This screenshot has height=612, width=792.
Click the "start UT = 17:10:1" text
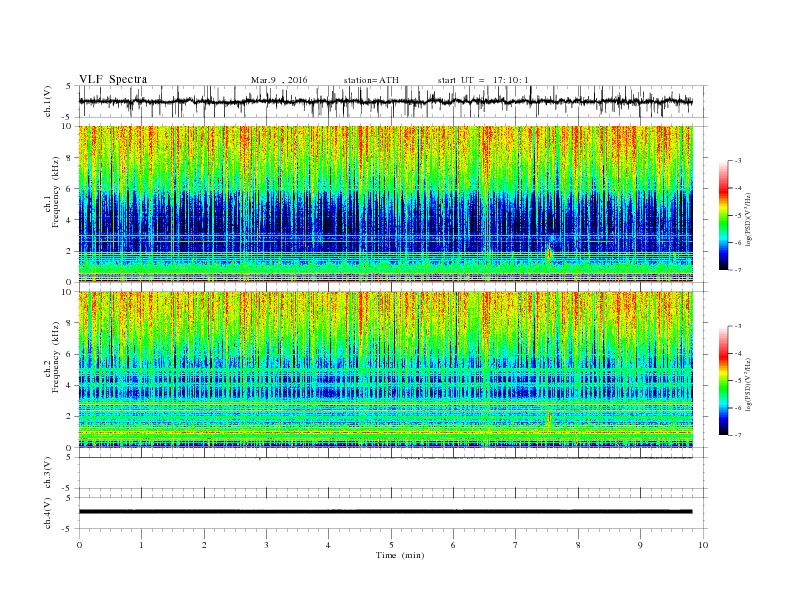(483, 80)
